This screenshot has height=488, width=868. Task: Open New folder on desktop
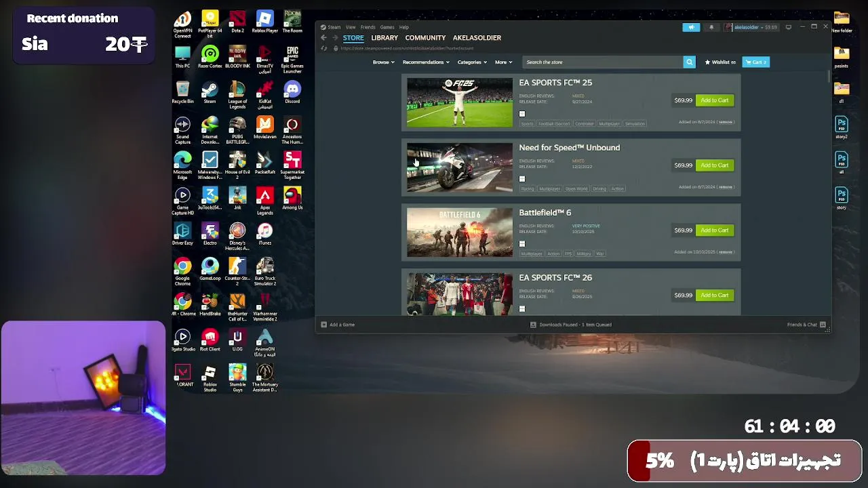click(842, 22)
